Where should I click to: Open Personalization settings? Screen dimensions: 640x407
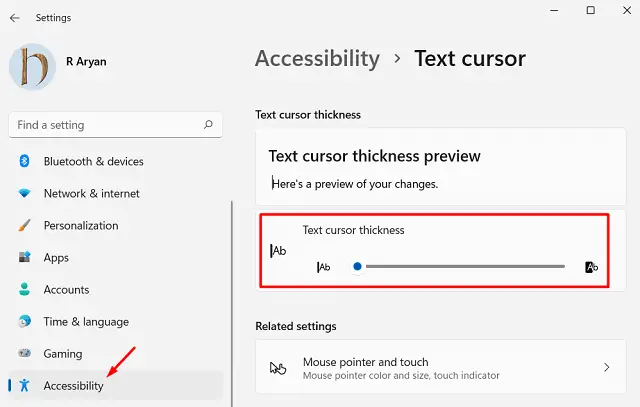tap(81, 226)
